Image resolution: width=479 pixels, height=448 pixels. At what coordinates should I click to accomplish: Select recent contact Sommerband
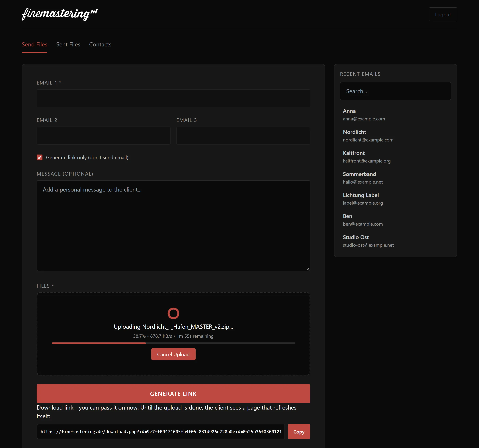pyautogui.click(x=395, y=178)
